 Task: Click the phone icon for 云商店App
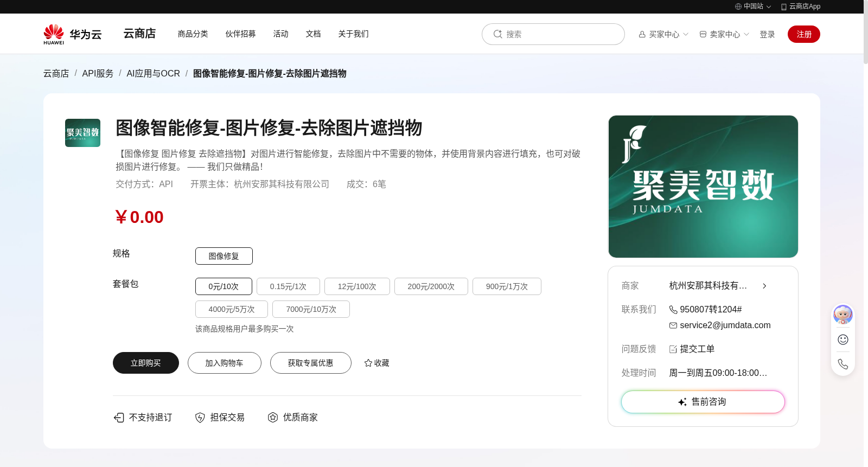point(784,7)
